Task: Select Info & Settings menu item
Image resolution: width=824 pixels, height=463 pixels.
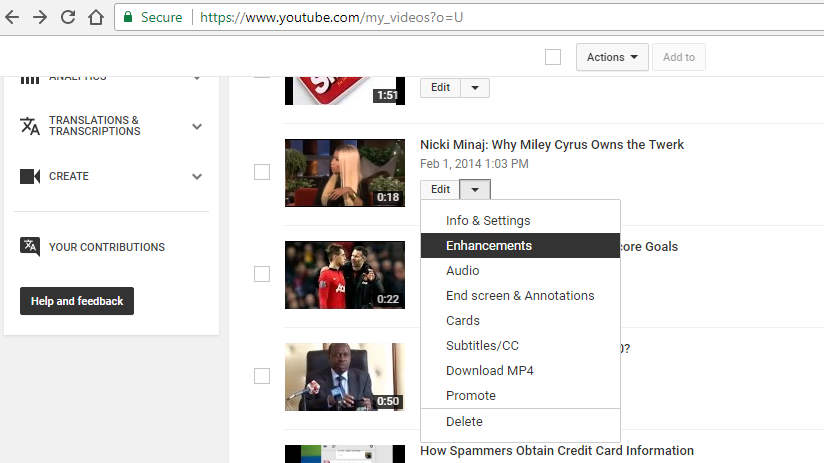Action: pos(520,221)
